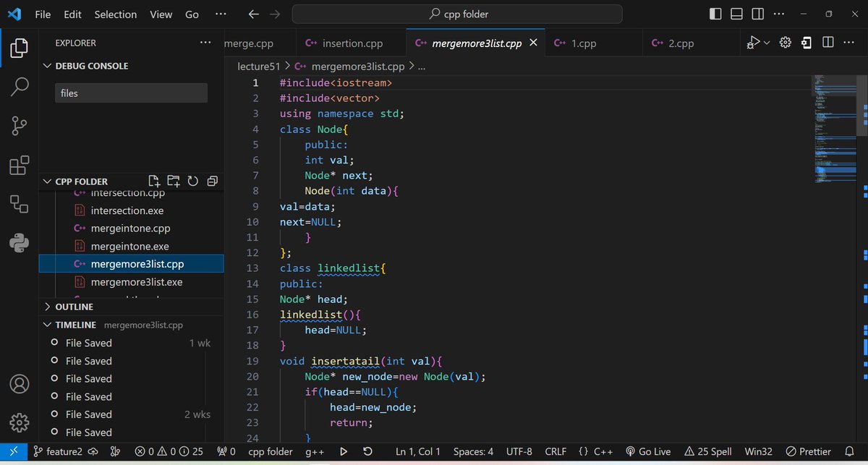Click the status bar play button

click(x=344, y=451)
